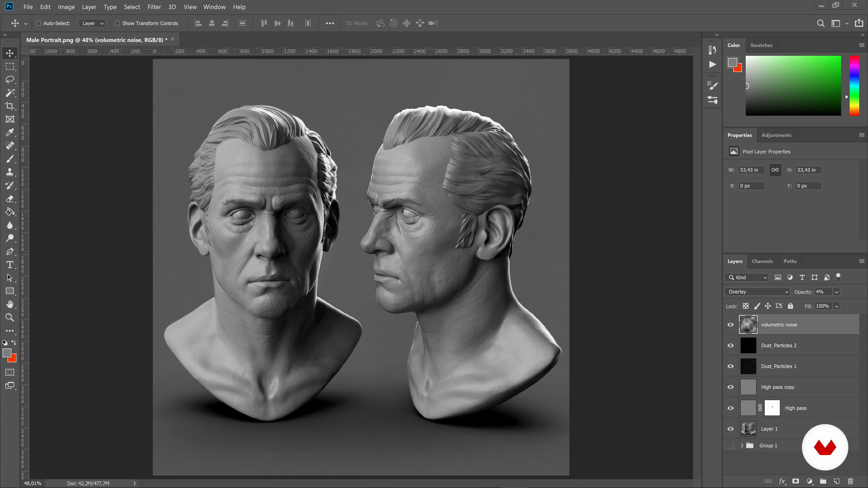This screenshot has height=488, width=868.
Task: Select the Move tool
Action: [10, 53]
